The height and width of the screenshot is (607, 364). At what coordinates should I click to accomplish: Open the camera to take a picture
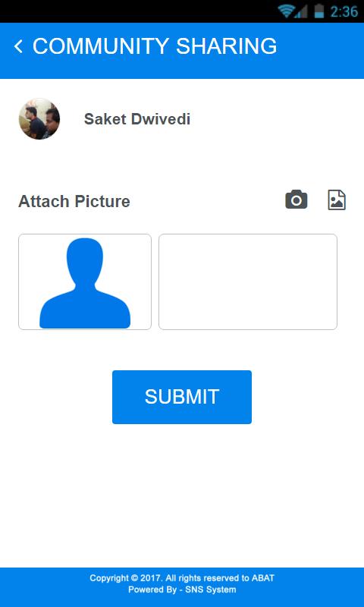(297, 200)
